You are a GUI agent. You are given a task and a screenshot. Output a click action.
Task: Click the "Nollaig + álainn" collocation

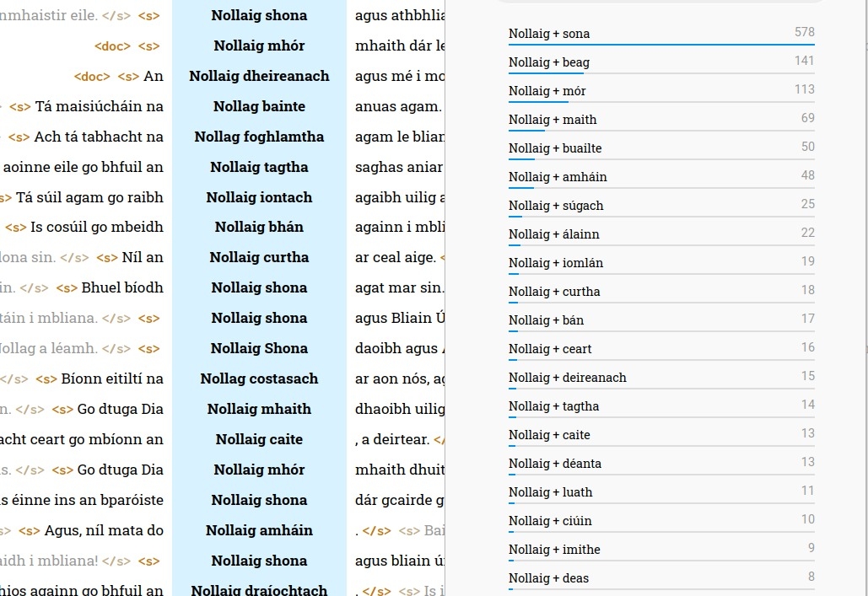(553, 234)
